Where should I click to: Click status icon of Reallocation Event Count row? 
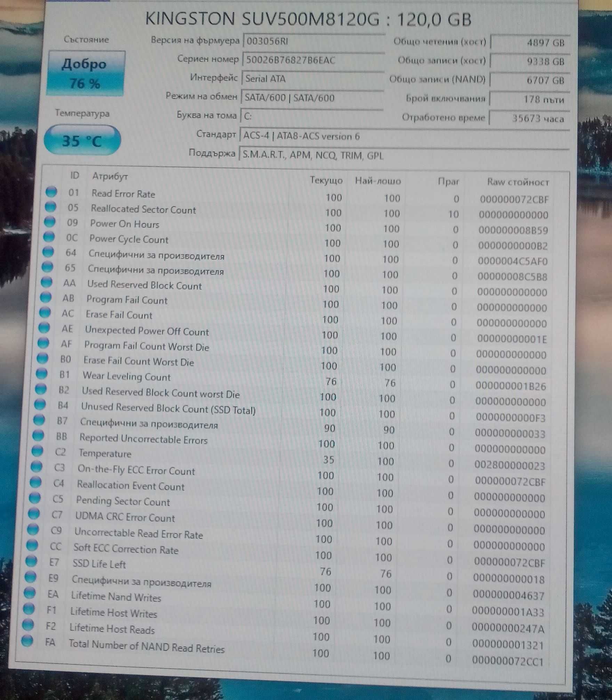[36, 482]
